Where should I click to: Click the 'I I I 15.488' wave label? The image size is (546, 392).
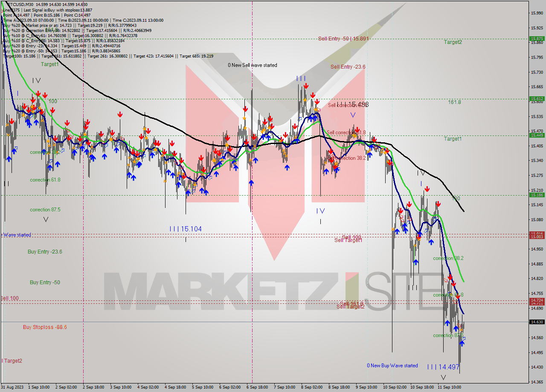[x=352, y=104]
